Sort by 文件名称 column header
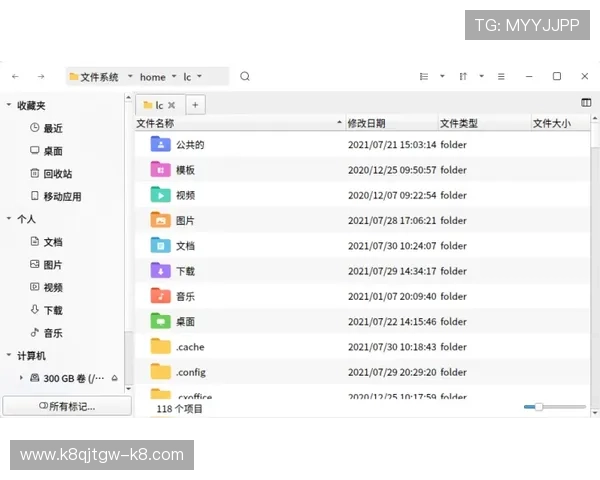This screenshot has height=480, width=600. 240,123
